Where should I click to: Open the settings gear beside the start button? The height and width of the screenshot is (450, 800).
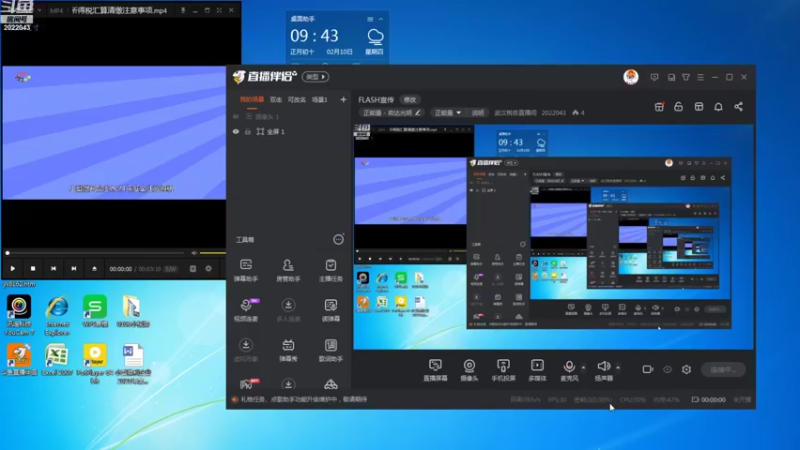pos(686,369)
